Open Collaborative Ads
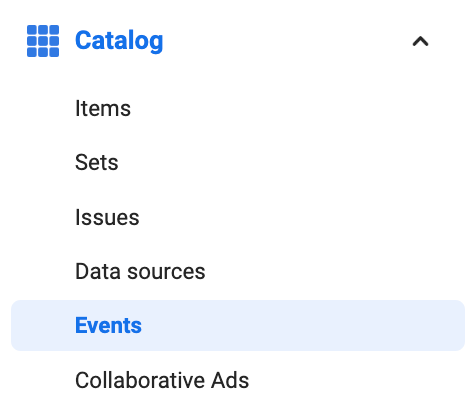 [x=162, y=380]
